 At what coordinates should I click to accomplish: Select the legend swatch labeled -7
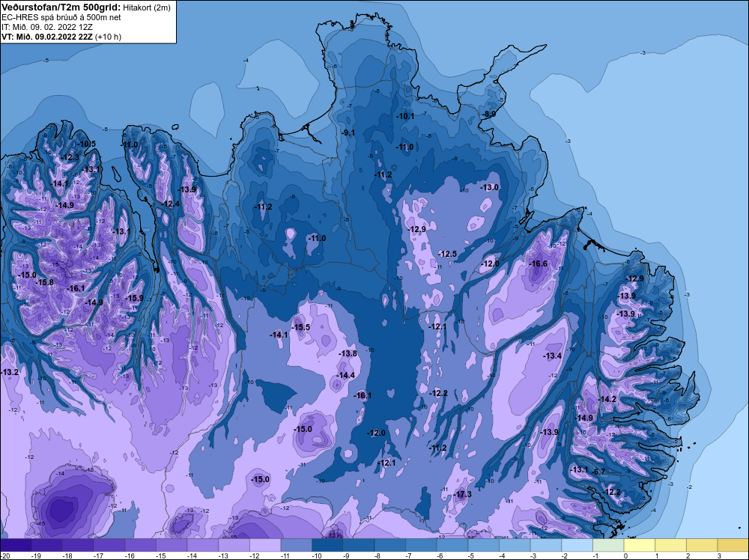(421, 545)
